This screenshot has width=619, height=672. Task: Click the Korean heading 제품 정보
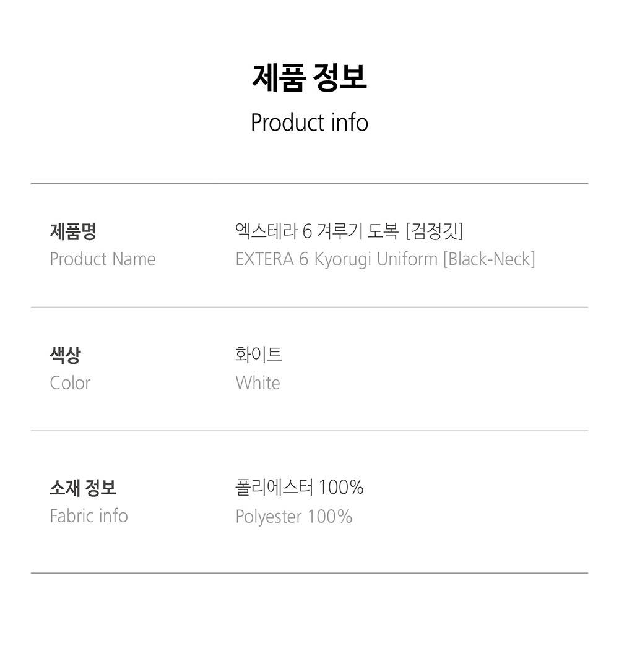[x=309, y=78]
